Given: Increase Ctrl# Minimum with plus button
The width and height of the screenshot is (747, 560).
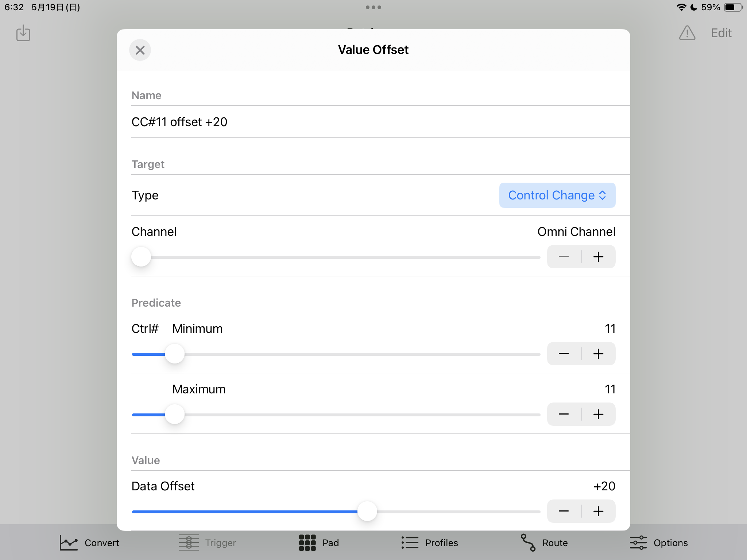Looking at the screenshot, I should [x=599, y=354].
